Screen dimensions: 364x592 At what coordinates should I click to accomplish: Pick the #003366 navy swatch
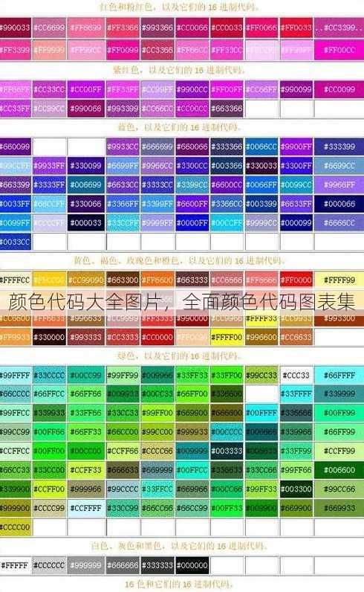227,166
